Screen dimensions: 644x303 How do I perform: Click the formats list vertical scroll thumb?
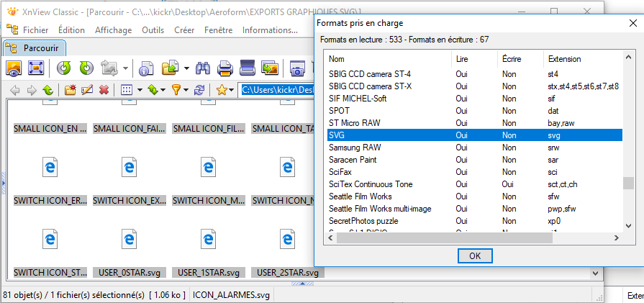(628, 183)
